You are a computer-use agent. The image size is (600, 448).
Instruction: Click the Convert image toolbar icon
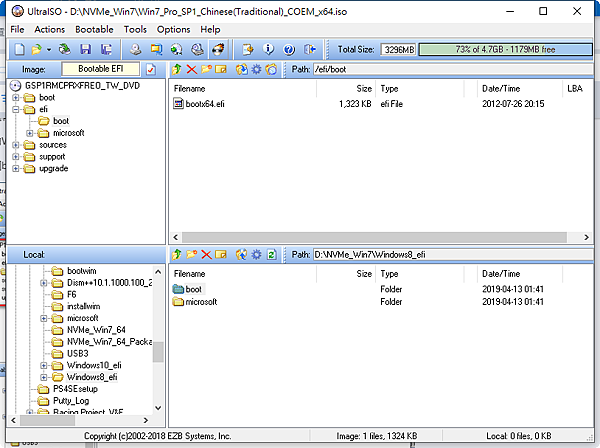(x=176, y=49)
